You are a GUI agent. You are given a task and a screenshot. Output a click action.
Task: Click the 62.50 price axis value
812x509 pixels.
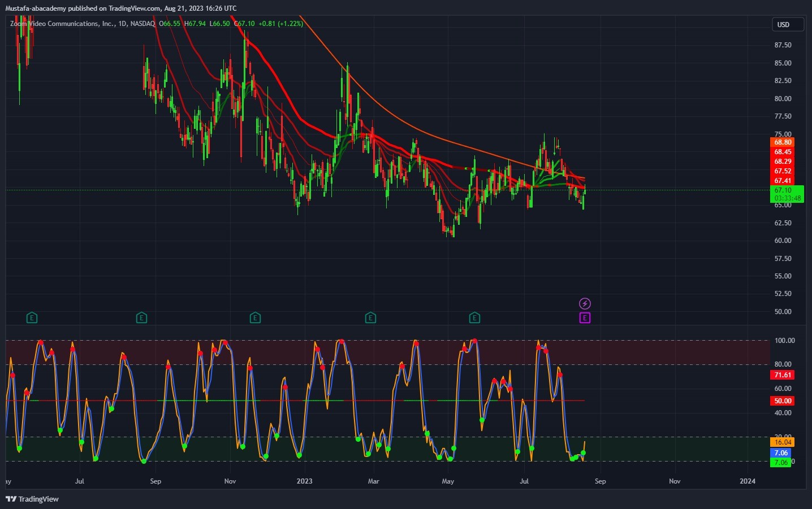coord(783,223)
